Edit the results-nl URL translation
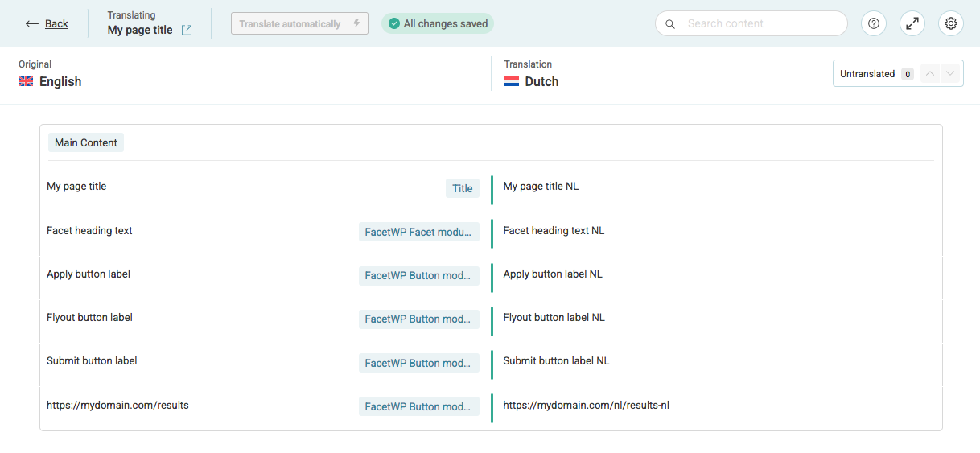The height and width of the screenshot is (453, 980). 586,406
